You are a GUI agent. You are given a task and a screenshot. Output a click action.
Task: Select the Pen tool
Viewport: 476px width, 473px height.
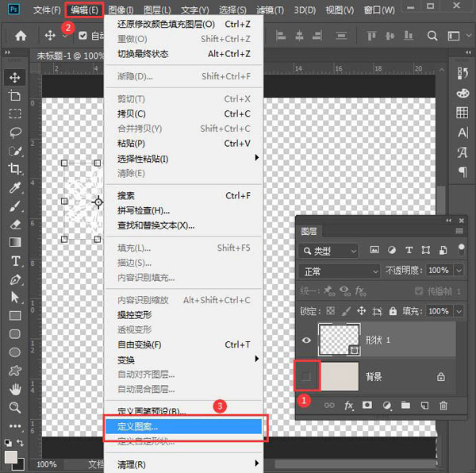pos(15,279)
